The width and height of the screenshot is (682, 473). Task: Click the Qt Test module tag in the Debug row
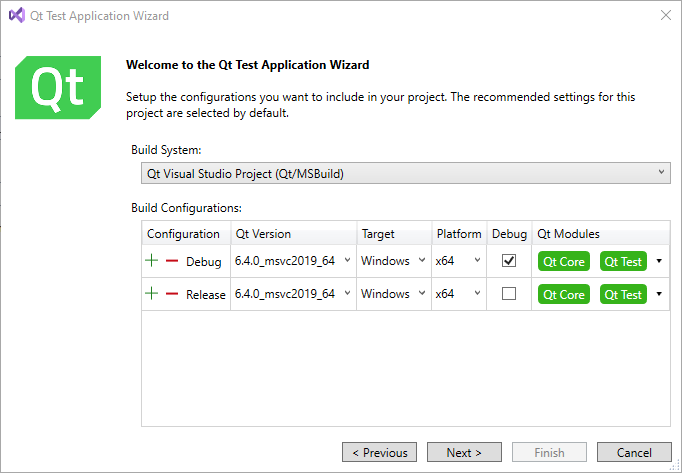coord(623,261)
